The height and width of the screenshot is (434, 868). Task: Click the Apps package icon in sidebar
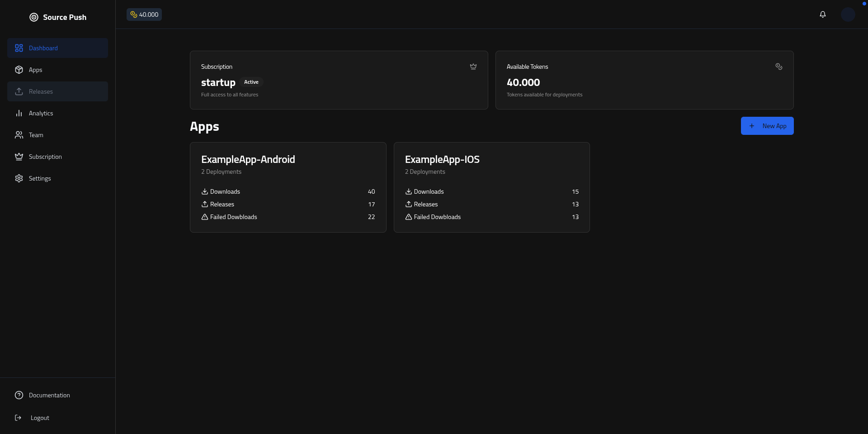point(18,70)
